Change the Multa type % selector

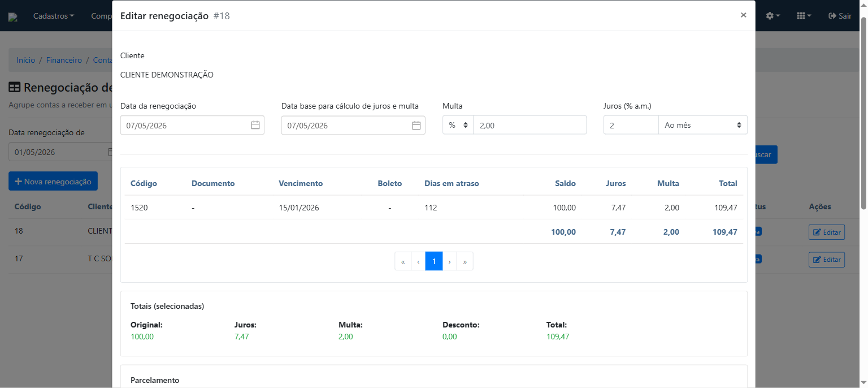[x=458, y=125]
